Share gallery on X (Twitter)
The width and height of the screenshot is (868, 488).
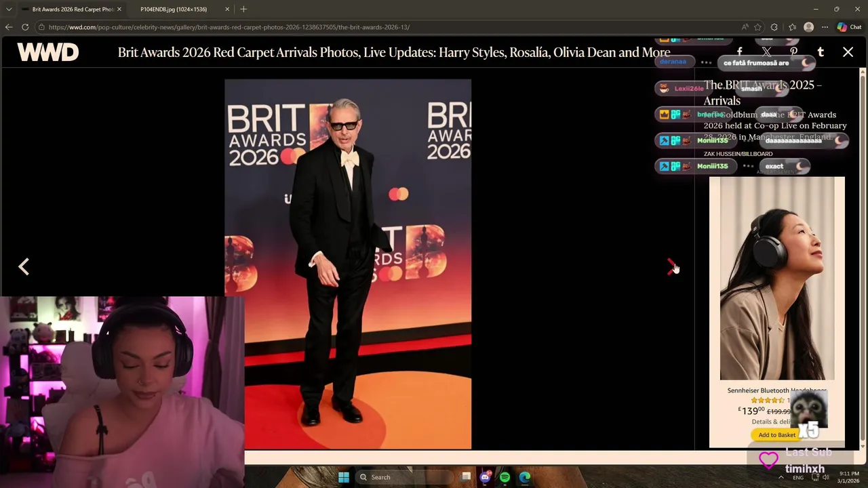pyautogui.click(x=766, y=52)
